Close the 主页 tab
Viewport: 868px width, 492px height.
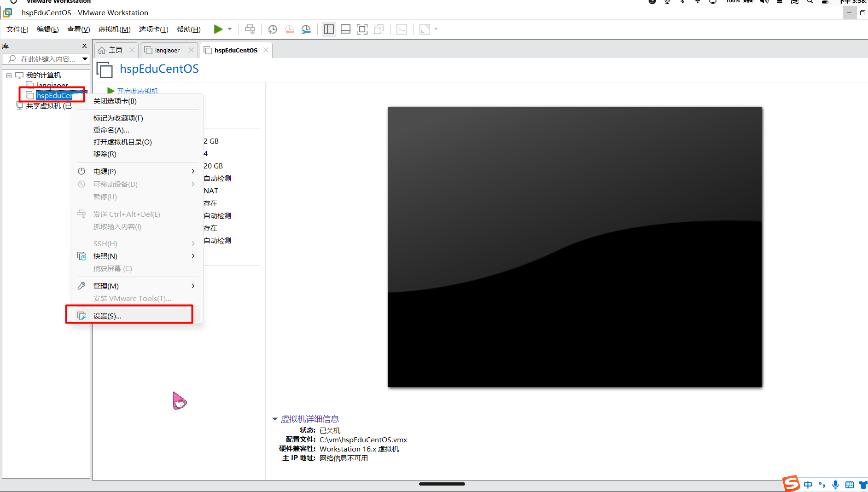point(132,50)
